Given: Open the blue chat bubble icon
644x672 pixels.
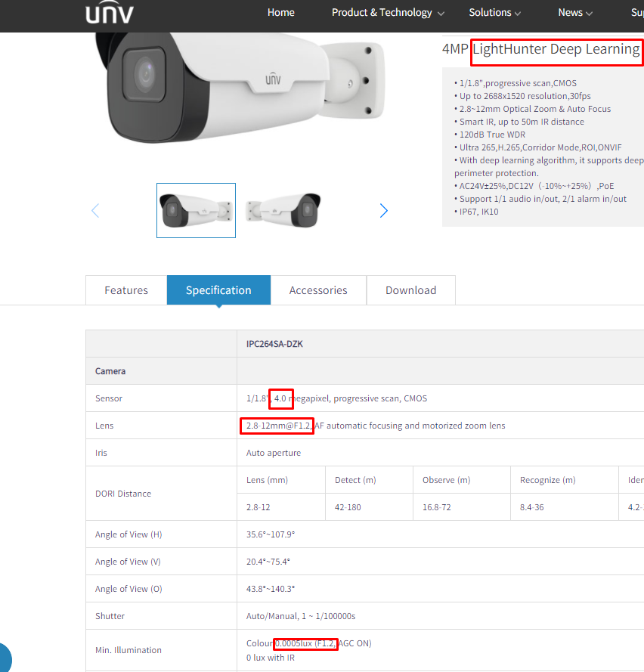Looking at the screenshot, I should pos(5,658).
